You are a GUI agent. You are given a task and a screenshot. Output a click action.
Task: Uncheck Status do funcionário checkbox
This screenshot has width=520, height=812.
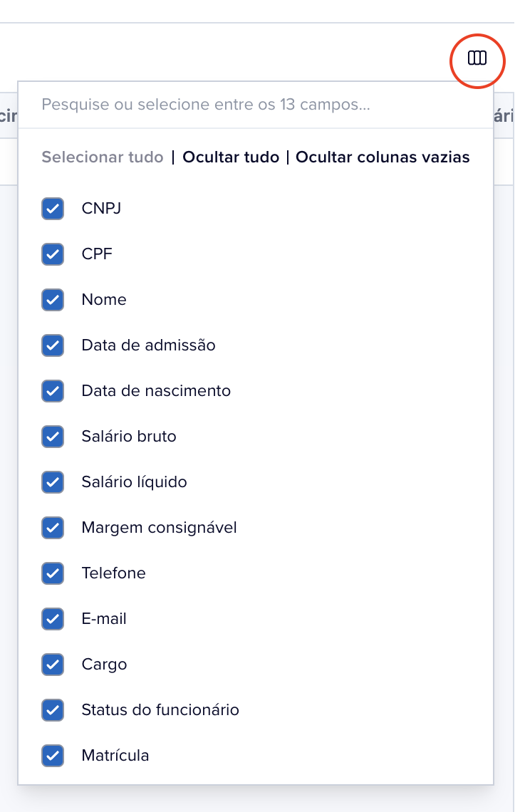(53, 710)
